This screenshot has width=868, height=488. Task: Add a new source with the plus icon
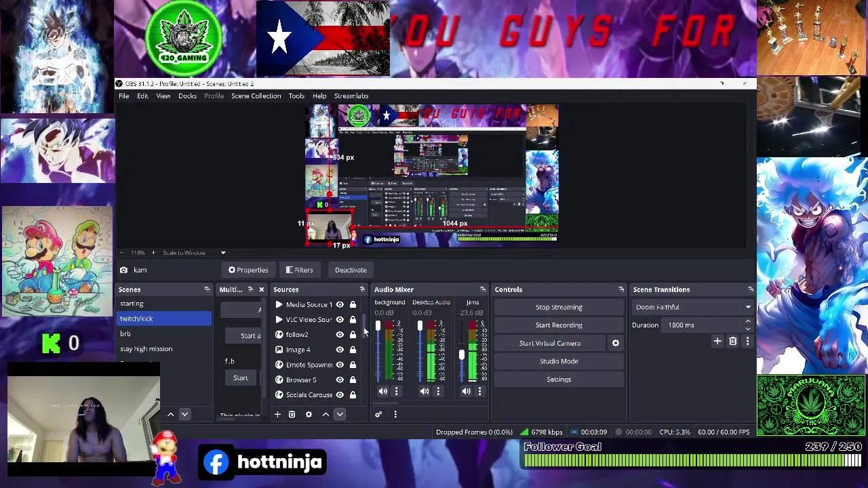click(277, 414)
